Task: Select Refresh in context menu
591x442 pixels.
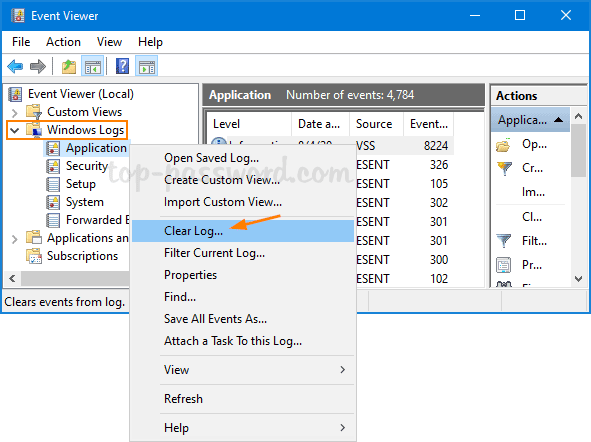Action: pos(243,399)
